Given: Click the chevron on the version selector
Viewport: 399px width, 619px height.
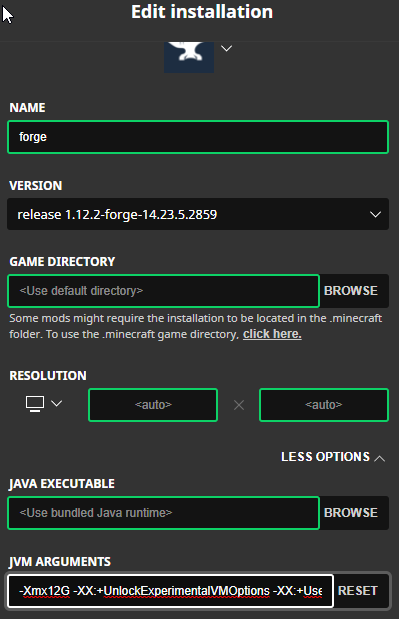Looking at the screenshot, I should 375,214.
